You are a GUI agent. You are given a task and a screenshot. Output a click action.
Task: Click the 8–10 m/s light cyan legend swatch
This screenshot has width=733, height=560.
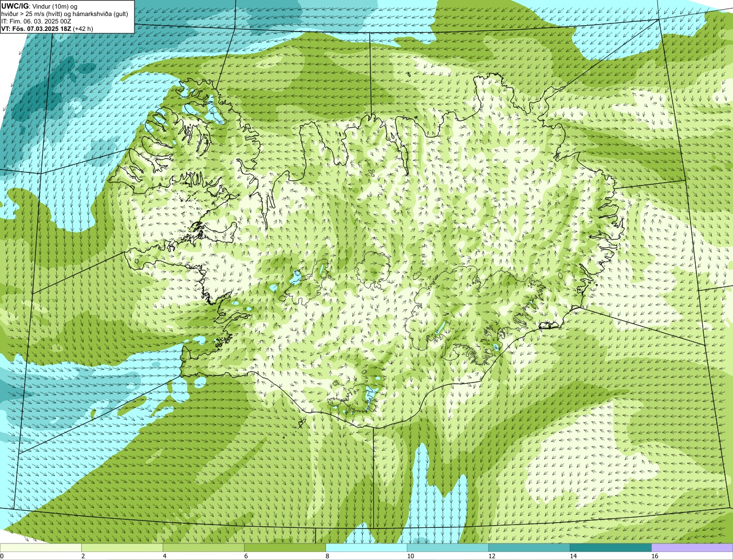click(x=366, y=548)
